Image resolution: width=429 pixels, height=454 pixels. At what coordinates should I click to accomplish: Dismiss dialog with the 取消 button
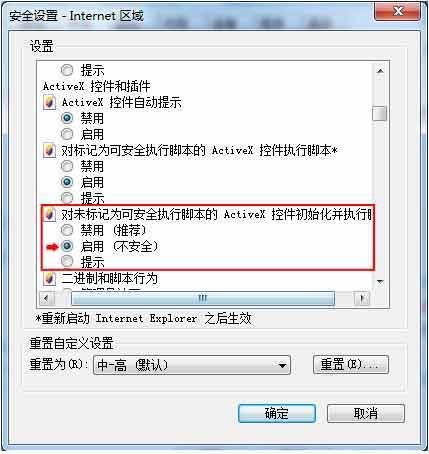[366, 414]
